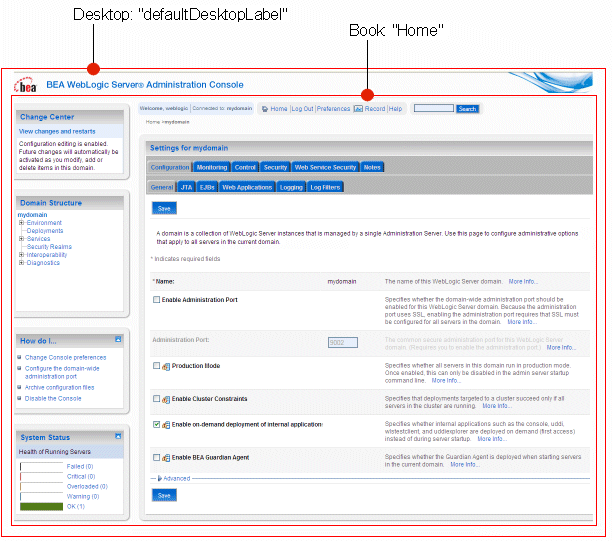The width and height of the screenshot is (612, 541).
Task: Click the mydomain name value
Action: tap(342, 282)
